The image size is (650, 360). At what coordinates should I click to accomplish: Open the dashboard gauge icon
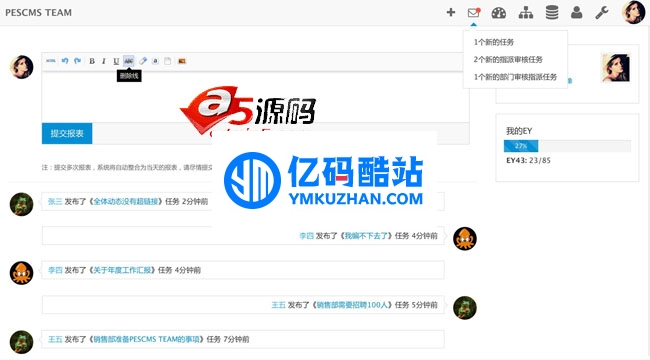pos(499,13)
